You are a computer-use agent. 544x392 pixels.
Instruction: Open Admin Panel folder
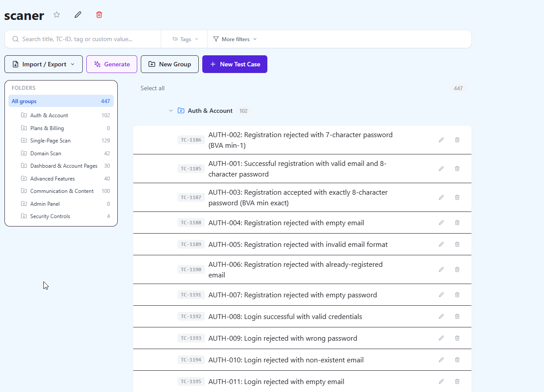tap(66, 204)
